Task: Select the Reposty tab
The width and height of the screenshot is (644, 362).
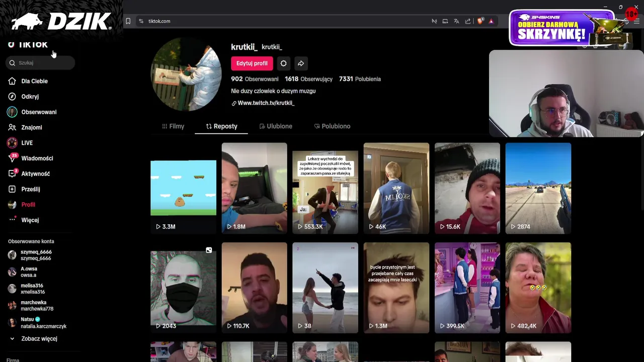Action: (221, 126)
